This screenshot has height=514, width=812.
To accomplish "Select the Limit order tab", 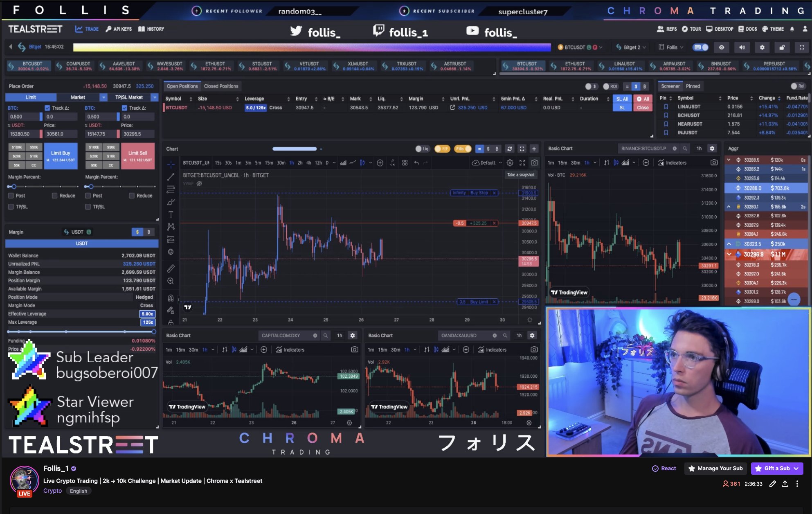I will [31, 97].
